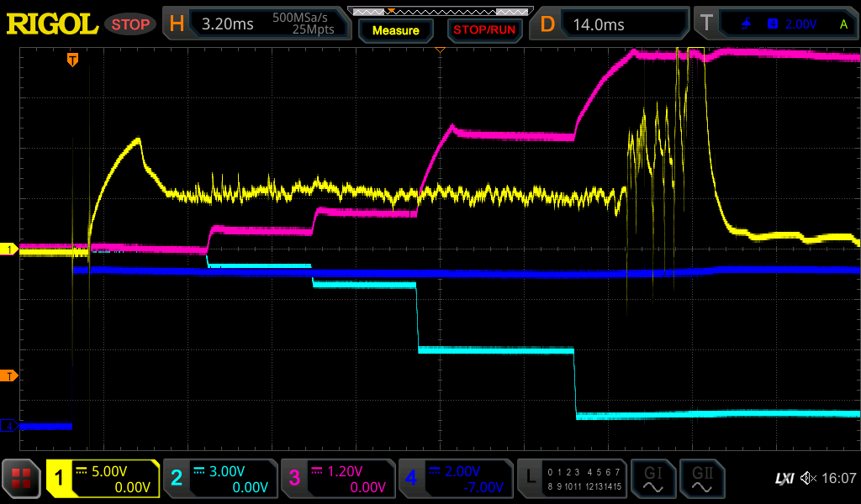Click the GII waveform generator icon
Image resolution: width=861 pixels, height=504 pixels.
tap(701, 479)
